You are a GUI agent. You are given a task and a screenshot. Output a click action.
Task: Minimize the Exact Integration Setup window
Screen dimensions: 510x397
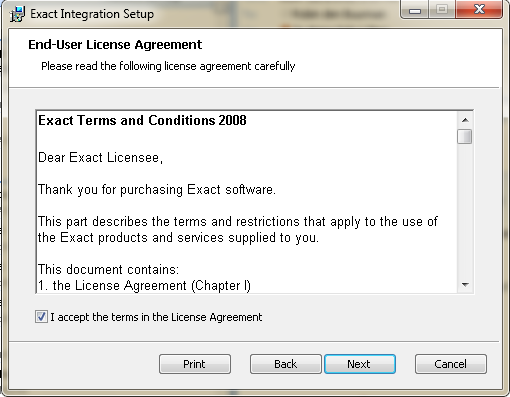(415, 10)
